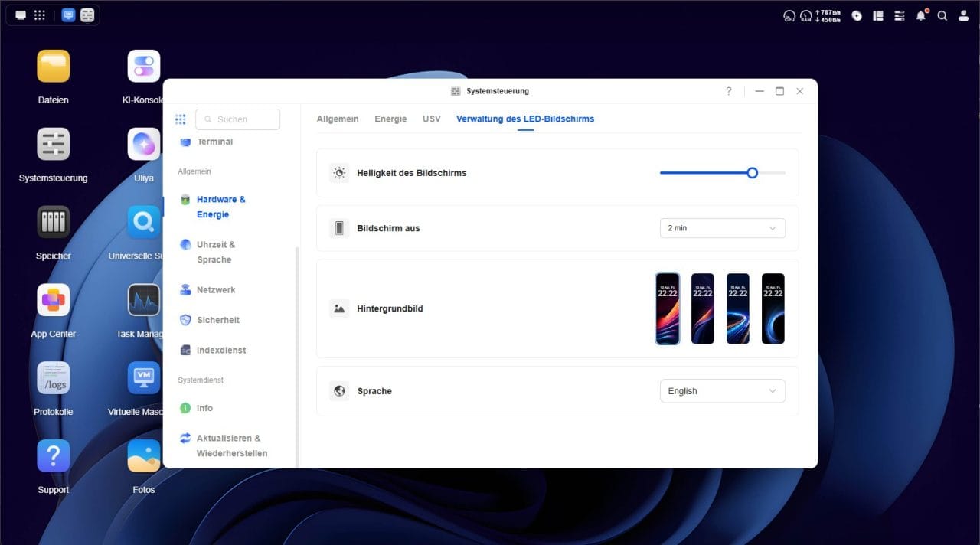Click the round disc icon in top bar

coord(857,15)
